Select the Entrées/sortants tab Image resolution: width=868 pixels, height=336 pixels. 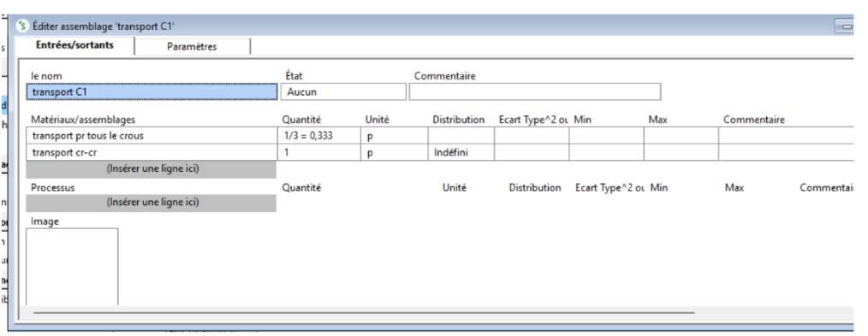[x=74, y=45]
